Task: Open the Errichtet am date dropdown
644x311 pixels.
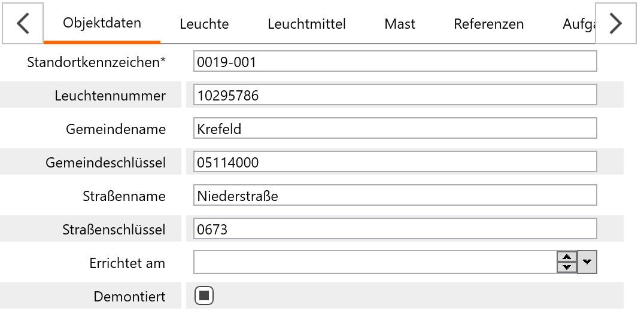Action: click(587, 262)
